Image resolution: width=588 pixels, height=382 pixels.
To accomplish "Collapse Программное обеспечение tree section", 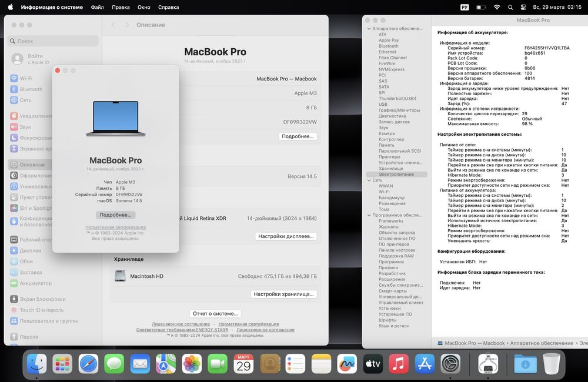I will 369,215.
